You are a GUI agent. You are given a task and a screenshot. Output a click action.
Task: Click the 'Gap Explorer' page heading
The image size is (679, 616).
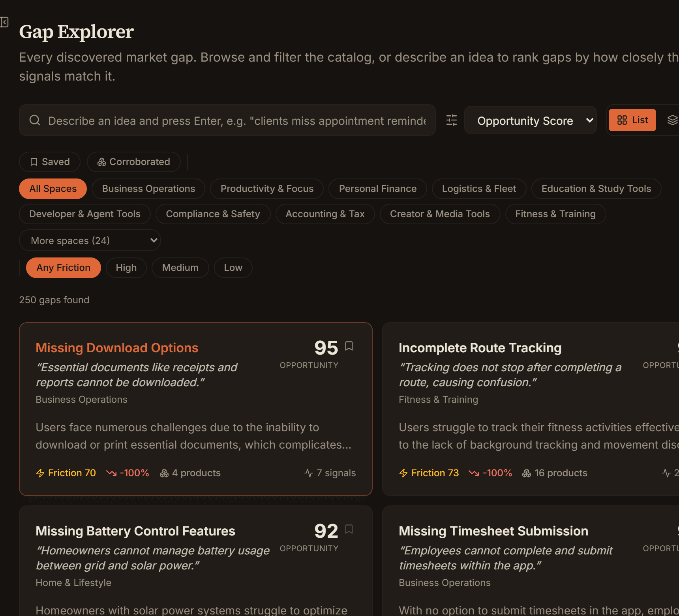tap(77, 32)
